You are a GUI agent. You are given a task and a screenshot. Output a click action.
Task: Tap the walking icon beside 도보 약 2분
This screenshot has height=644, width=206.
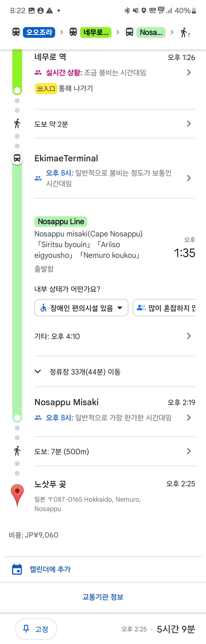click(17, 123)
